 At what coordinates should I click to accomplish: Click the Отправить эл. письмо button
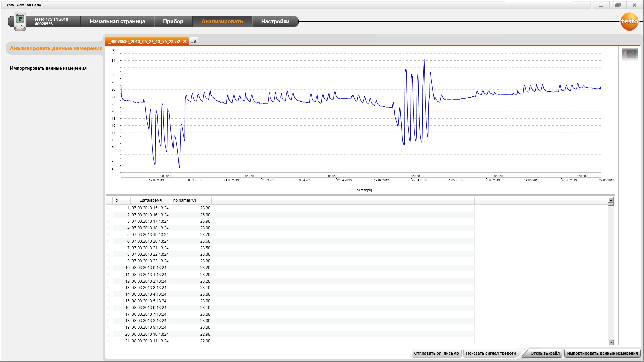pos(436,353)
